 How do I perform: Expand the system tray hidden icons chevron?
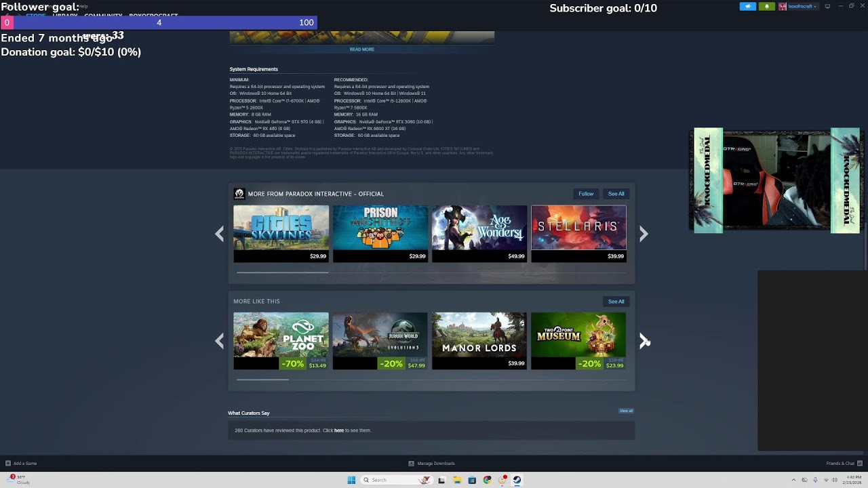793,480
